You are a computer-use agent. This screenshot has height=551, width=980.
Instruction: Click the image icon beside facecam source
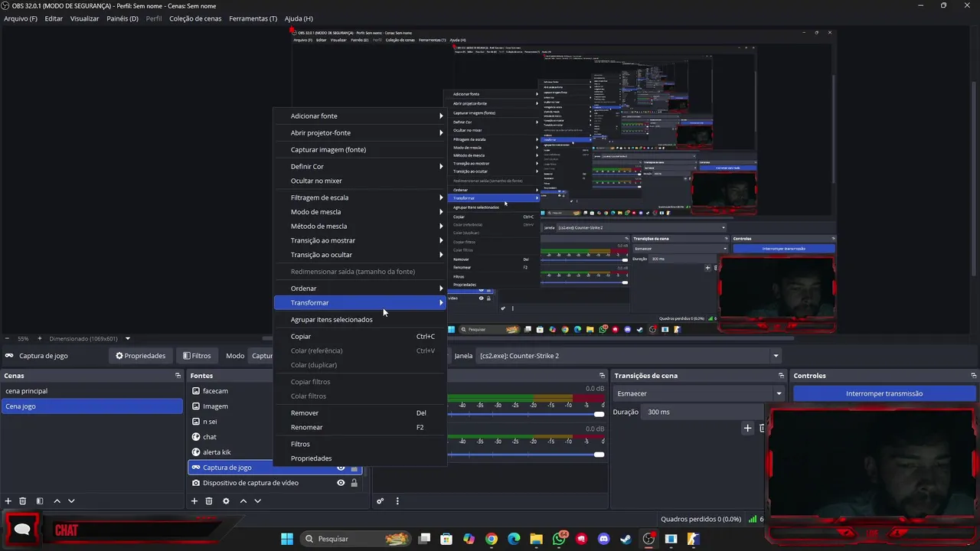tap(196, 391)
